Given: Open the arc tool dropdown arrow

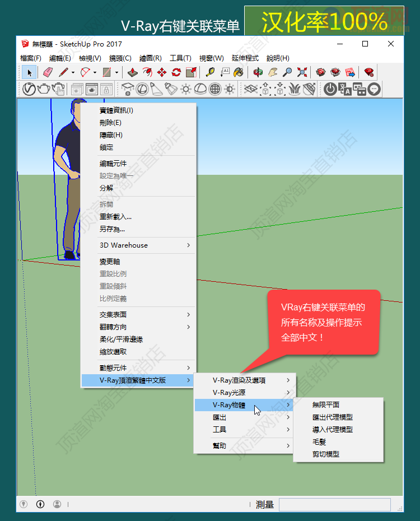Looking at the screenshot, I should pos(95,72).
